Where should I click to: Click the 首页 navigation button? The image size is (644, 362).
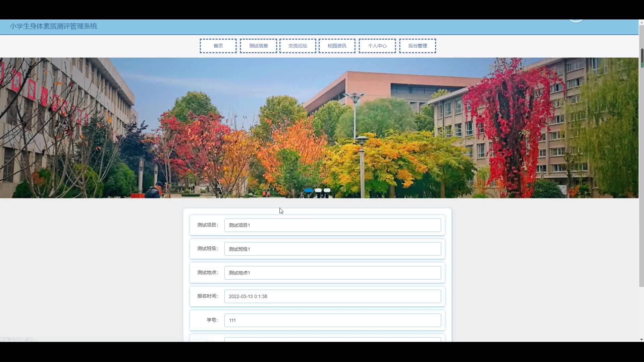[x=218, y=46]
